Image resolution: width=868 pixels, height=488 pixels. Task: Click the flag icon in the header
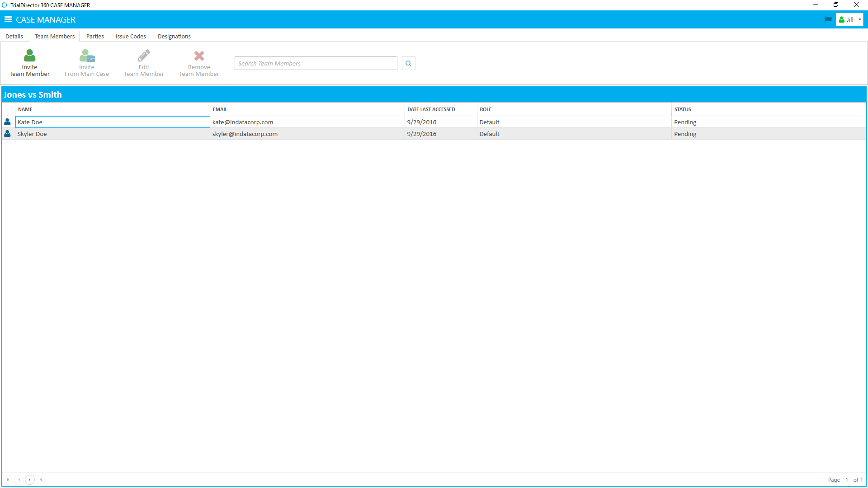828,19
